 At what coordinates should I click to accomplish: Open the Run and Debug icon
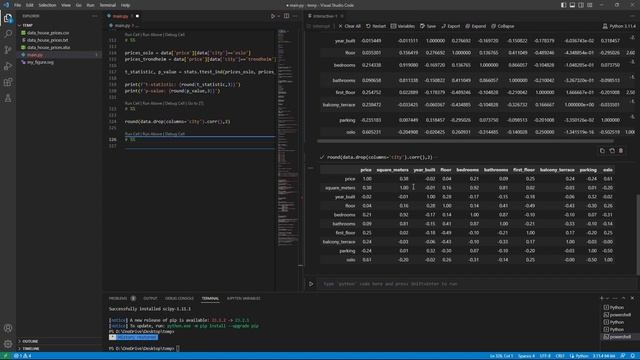point(8,66)
